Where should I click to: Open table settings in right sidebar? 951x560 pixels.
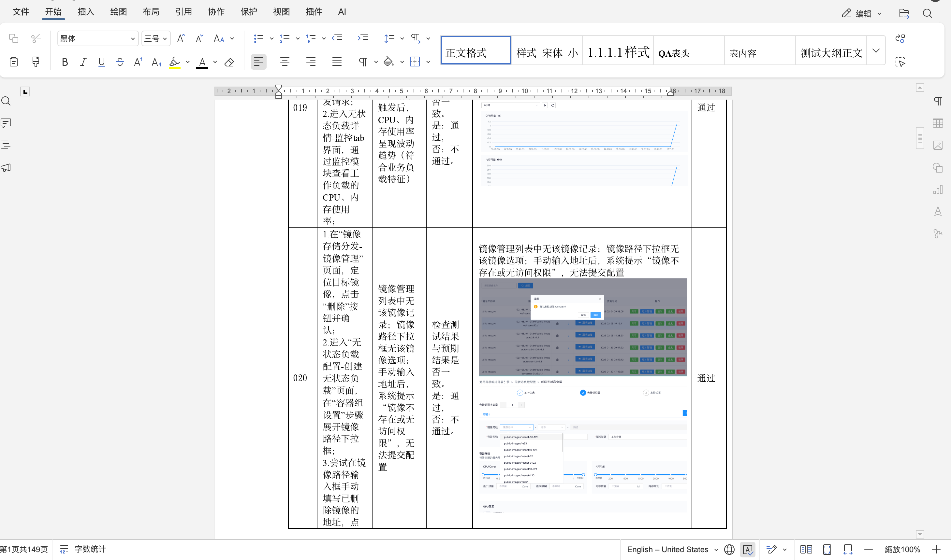(937, 123)
